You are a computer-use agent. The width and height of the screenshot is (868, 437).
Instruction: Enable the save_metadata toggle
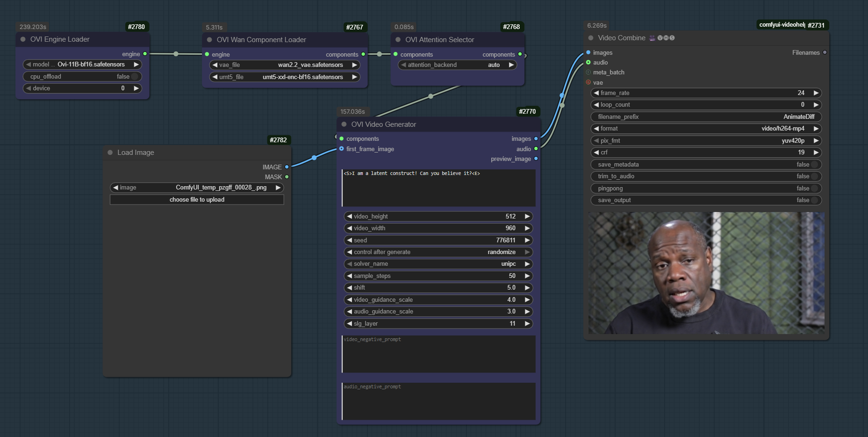click(815, 164)
